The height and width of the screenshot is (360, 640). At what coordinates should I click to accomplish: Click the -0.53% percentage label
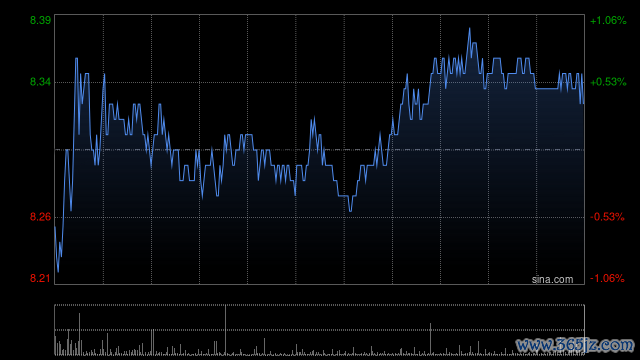(x=607, y=217)
